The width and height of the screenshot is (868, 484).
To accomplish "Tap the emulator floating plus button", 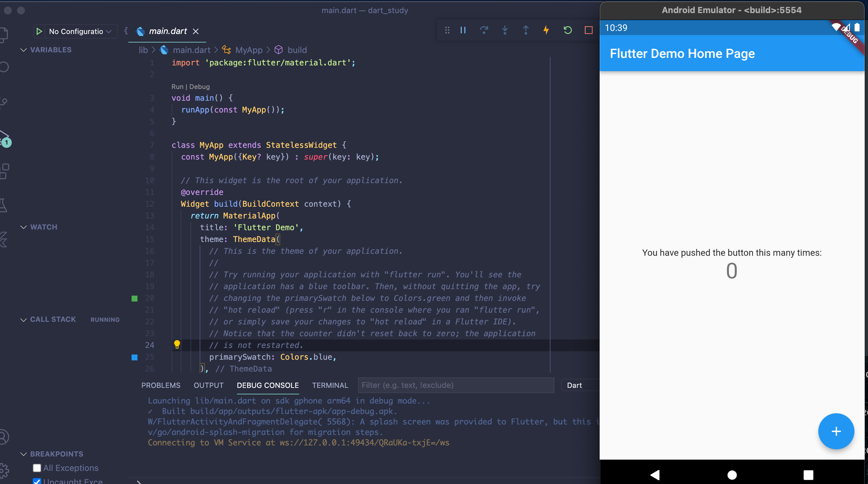I will pos(836,431).
